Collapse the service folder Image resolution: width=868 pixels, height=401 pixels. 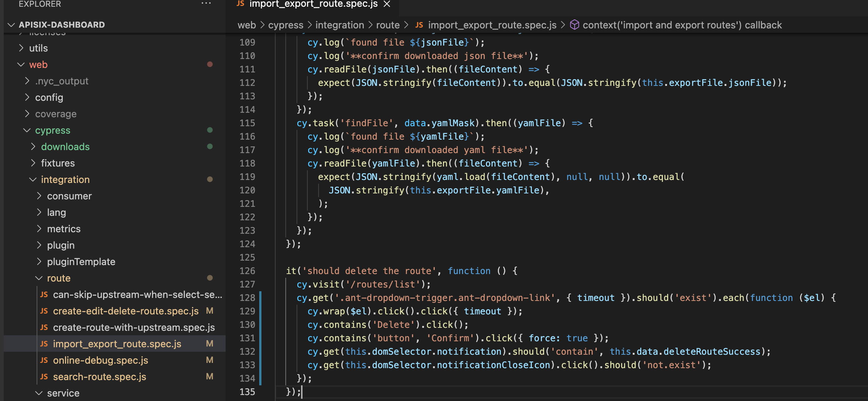39,393
